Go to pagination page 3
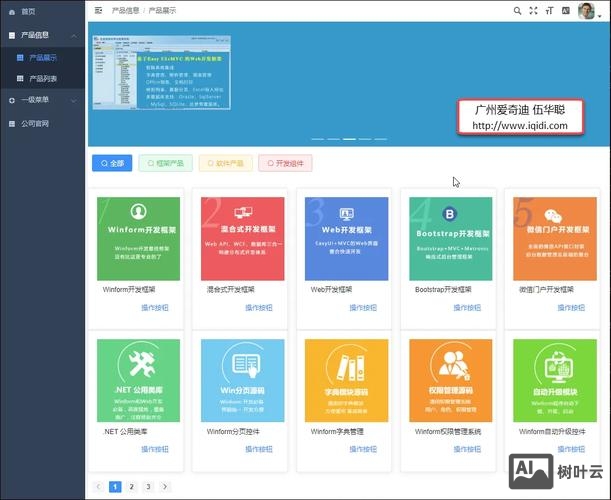Viewport: 611px width, 500px height. [148, 486]
